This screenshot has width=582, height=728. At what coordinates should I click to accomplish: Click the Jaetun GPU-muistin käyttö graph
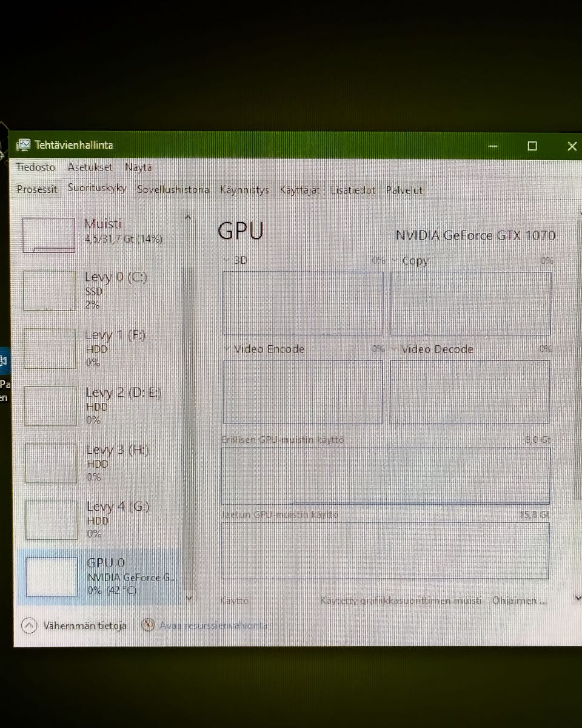point(385,551)
